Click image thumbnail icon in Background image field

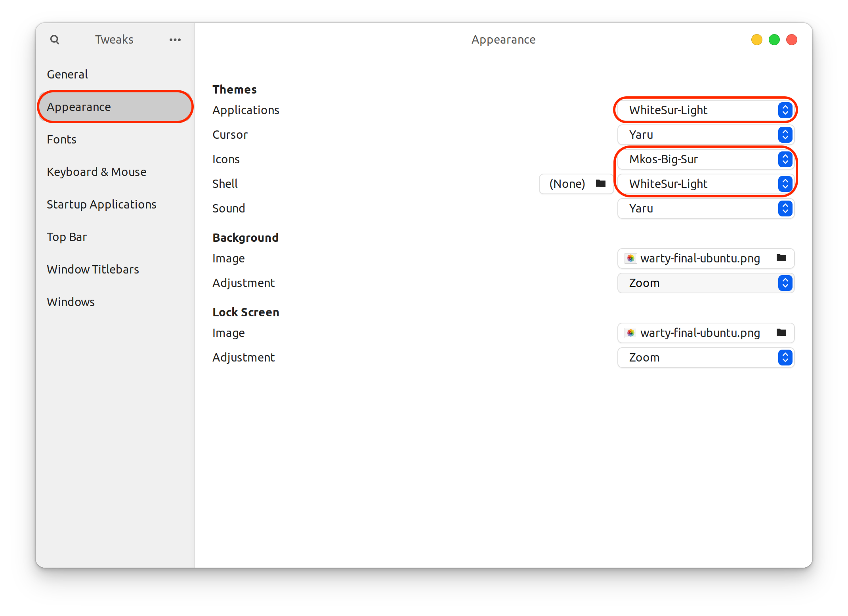pyautogui.click(x=630, y=258)
